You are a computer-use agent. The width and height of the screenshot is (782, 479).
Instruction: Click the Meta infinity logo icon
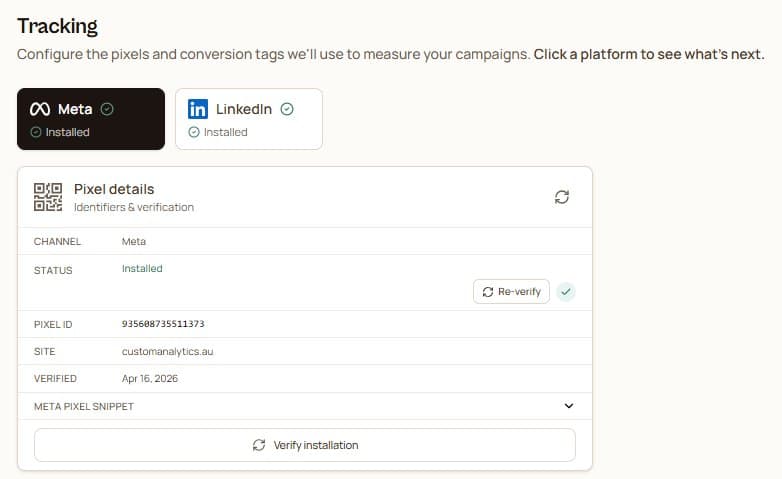click(40, 109)
